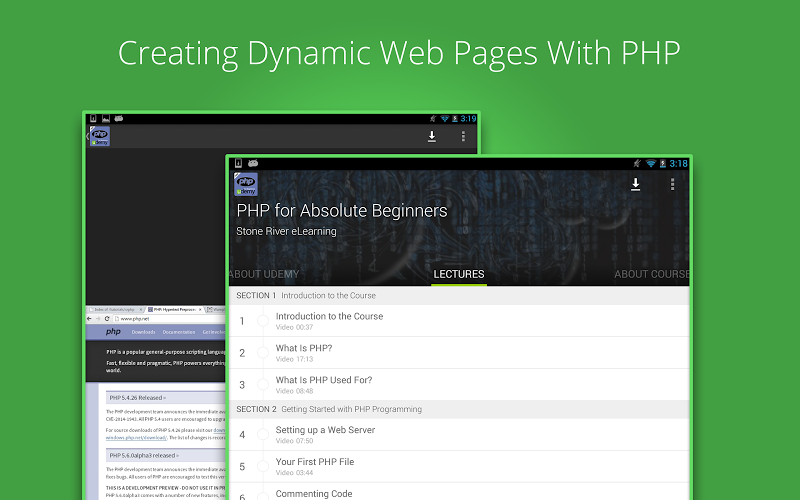Select the Lectures tab
The height and width of the screenshot is (500, 800).
click(x=459, y=274)
